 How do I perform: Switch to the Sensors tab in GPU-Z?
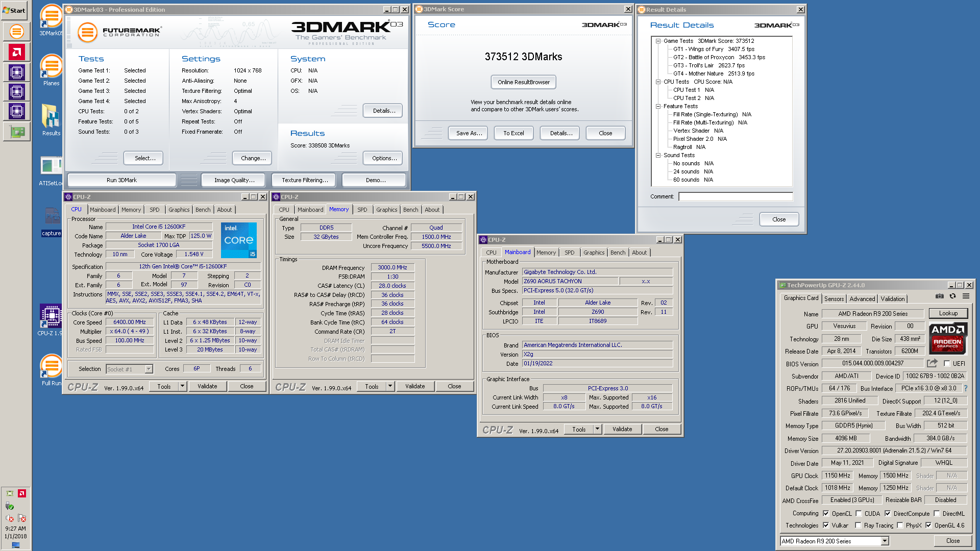click(834, 299)
